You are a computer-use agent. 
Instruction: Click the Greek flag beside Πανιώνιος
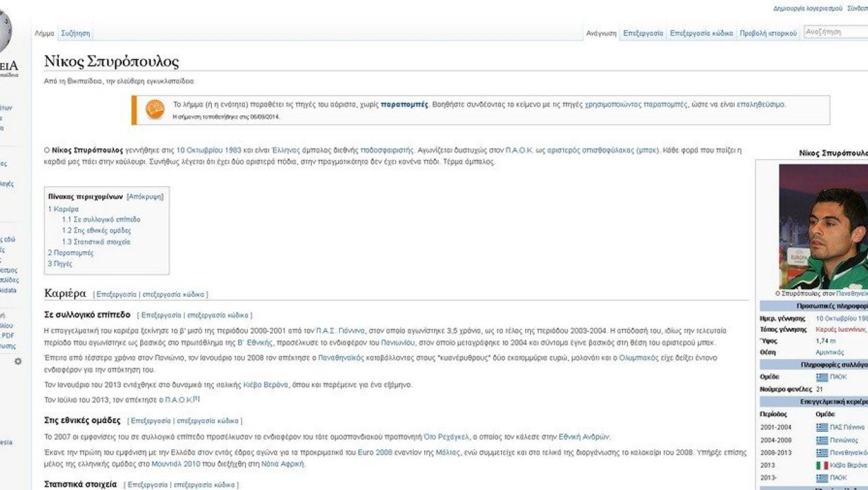click(x=821, y=440)
